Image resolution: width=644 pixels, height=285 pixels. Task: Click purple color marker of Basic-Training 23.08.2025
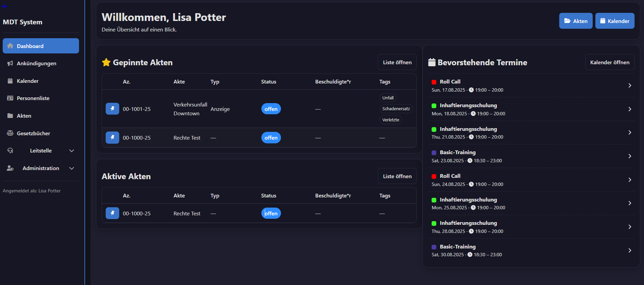click(434, 153)
